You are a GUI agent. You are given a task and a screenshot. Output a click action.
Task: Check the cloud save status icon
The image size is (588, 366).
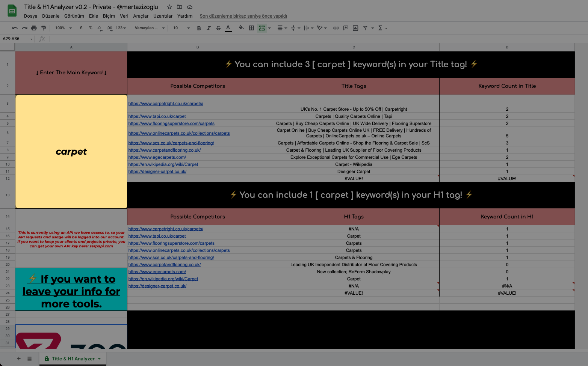tap(190, 7)
